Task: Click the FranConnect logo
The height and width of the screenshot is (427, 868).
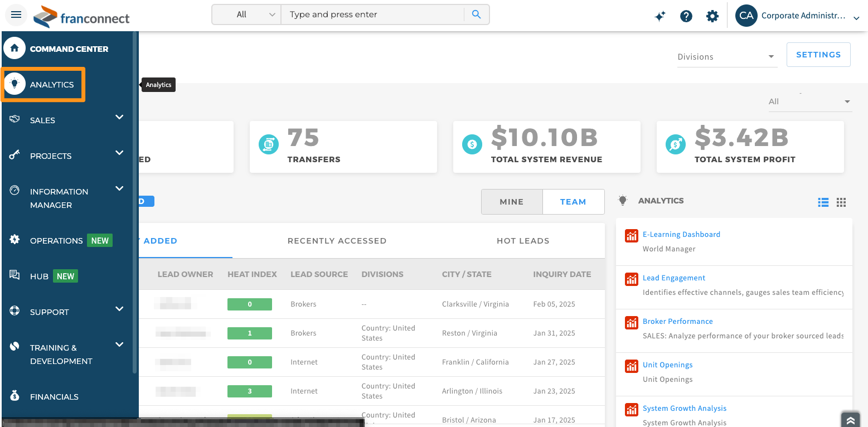Action: (x=81, y=17)
